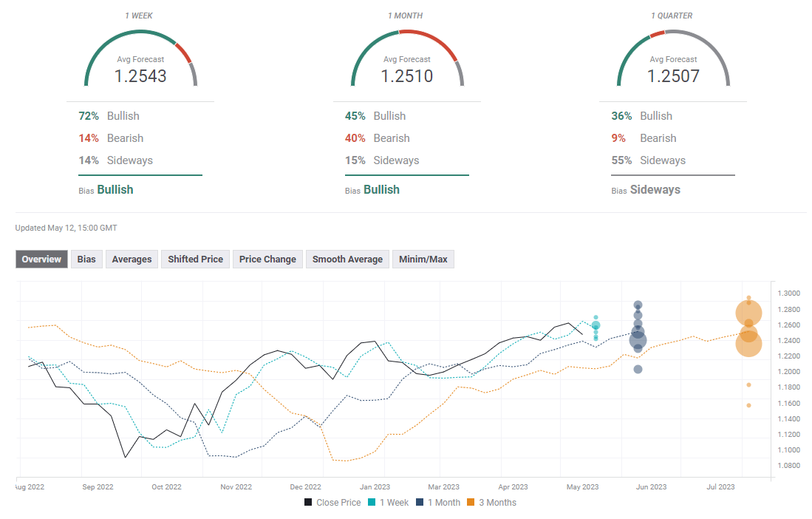Select the large teal 1 Week forecast bubble

coord(596,325)
